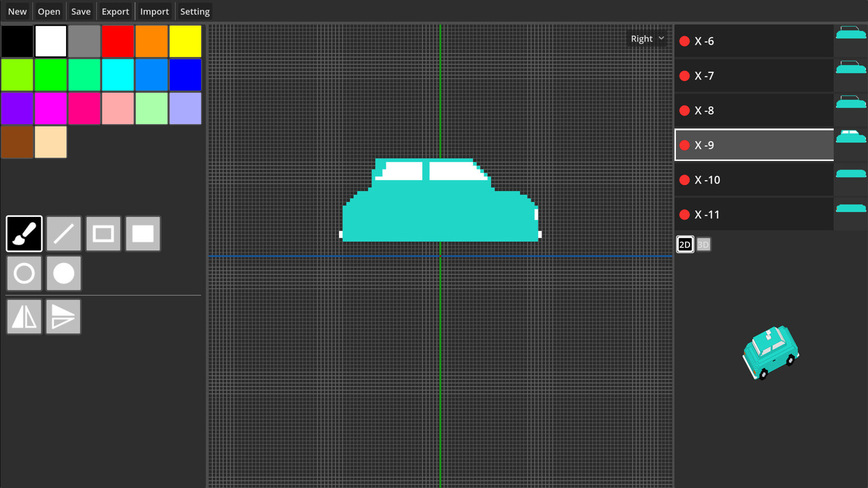Screen dimensions: 868x488
Task: Select the outlined Rectangle tool
Action: tap(103, 234)
